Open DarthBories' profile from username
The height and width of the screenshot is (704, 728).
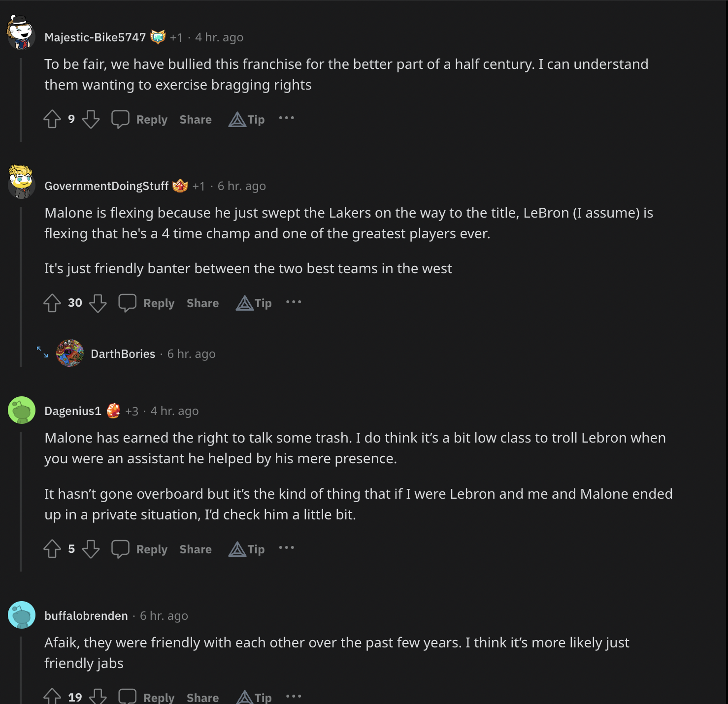coord(123,354)
